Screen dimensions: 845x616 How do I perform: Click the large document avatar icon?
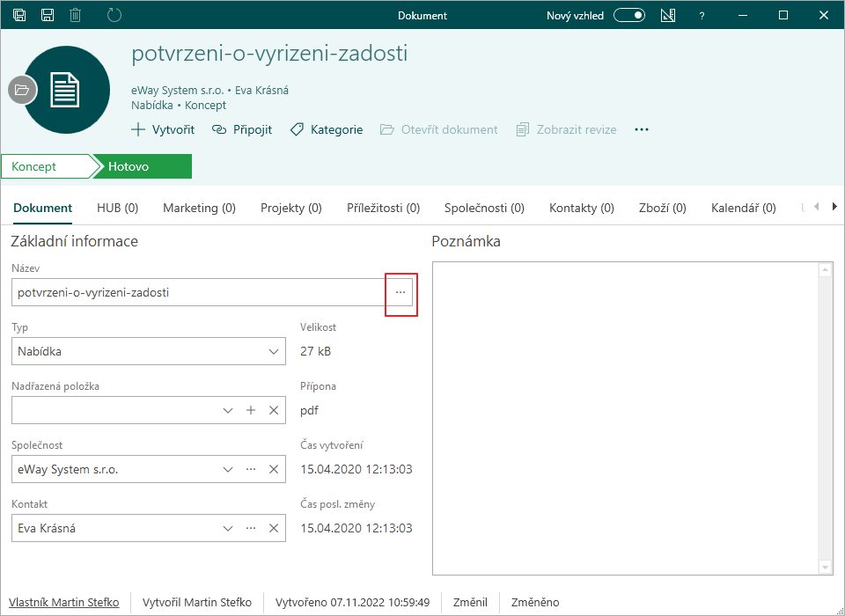pos(66,90)
